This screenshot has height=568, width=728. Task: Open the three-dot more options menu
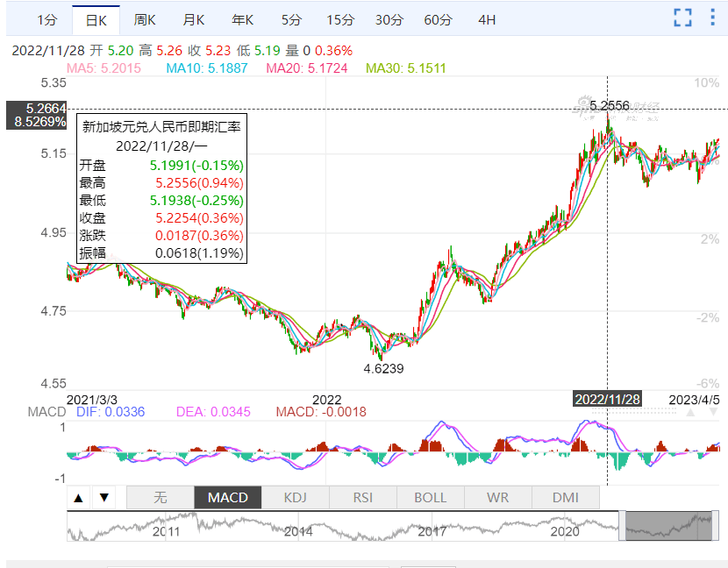point(710,18)
